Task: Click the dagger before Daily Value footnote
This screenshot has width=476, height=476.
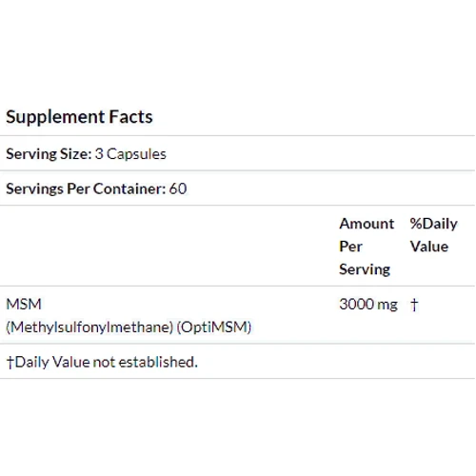Action: (x=10, y=362)
